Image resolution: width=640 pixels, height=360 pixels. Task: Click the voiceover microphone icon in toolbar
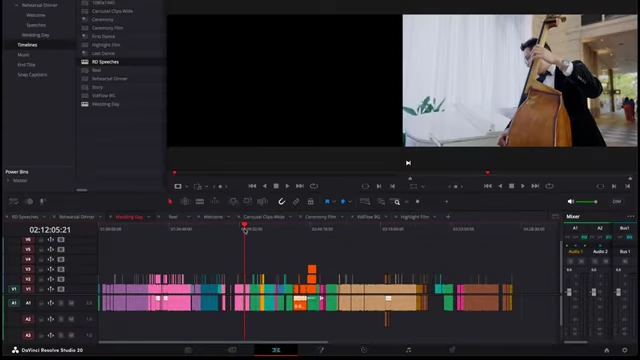pos(42,201)
